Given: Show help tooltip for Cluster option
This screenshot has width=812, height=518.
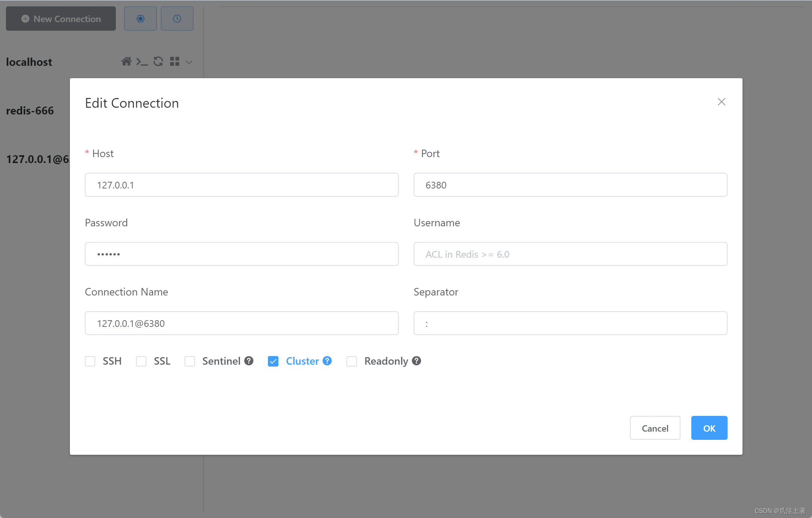Looking at the screenshot, I should 327,361.
